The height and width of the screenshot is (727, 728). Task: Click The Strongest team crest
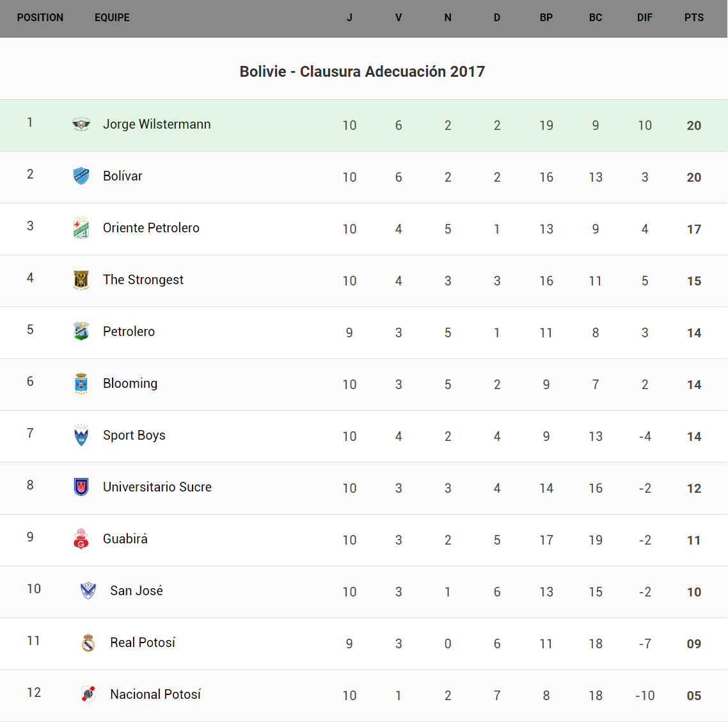click(x=81, y=280)
